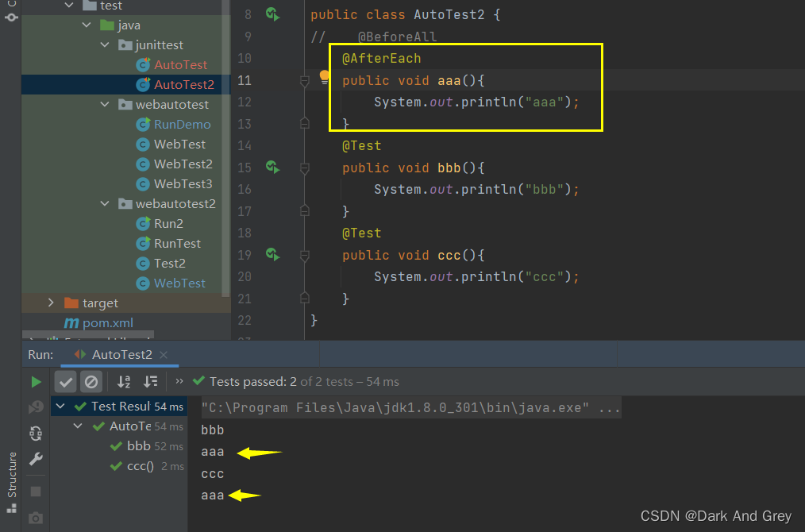Screen dimensions: 805x532
Task: Open RunTest class file
Action: tap(177, 244)
